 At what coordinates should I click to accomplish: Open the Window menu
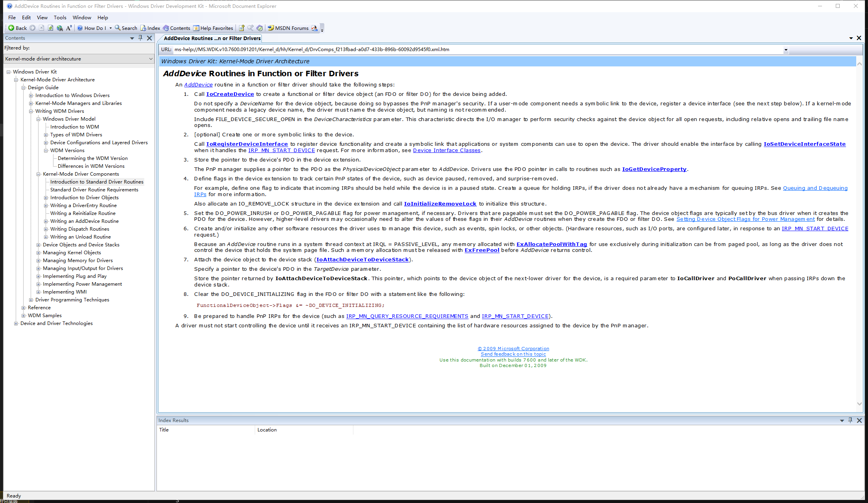(82, 17)
